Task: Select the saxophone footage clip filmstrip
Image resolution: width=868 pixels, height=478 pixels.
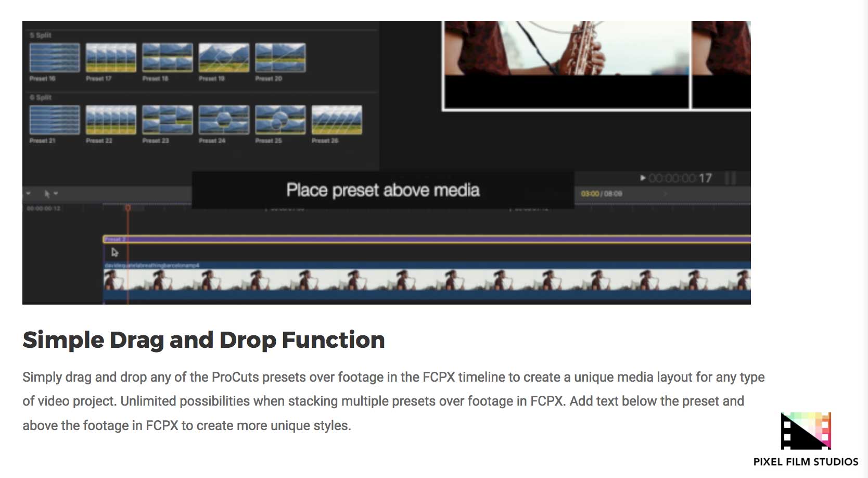Action: pos(427,281)
